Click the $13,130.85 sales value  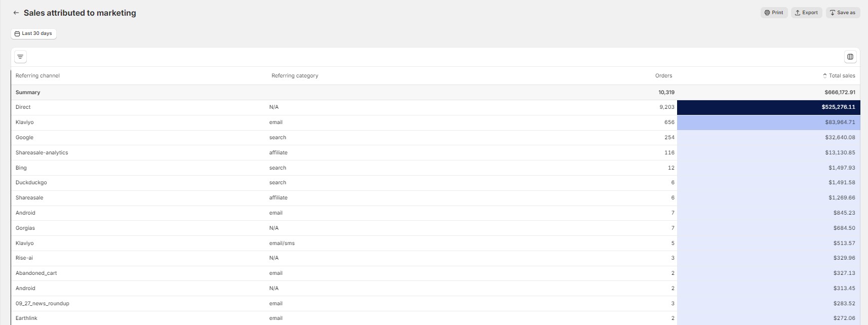click(840, 152)
